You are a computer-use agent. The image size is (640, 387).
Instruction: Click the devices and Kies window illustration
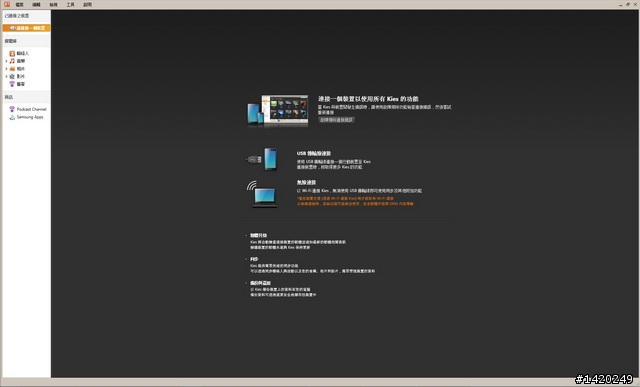pyautogui.click(x=278, y=110)
